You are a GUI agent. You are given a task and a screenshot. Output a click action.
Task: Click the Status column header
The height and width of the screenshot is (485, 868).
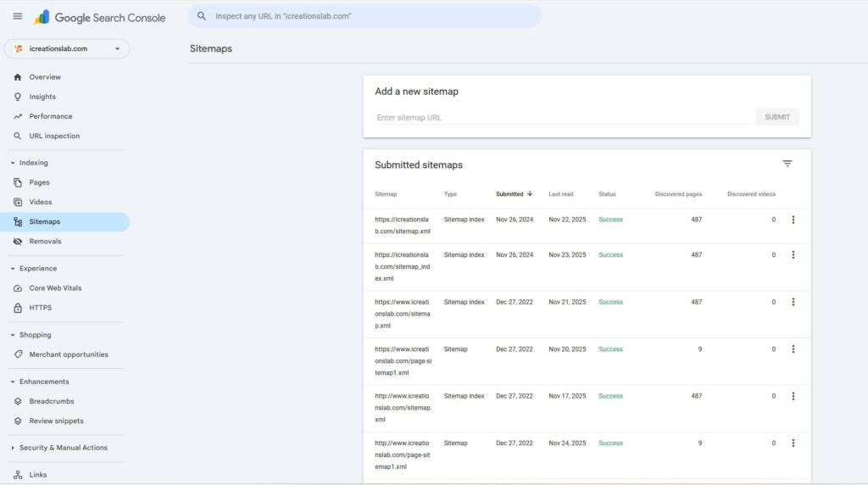607,194
